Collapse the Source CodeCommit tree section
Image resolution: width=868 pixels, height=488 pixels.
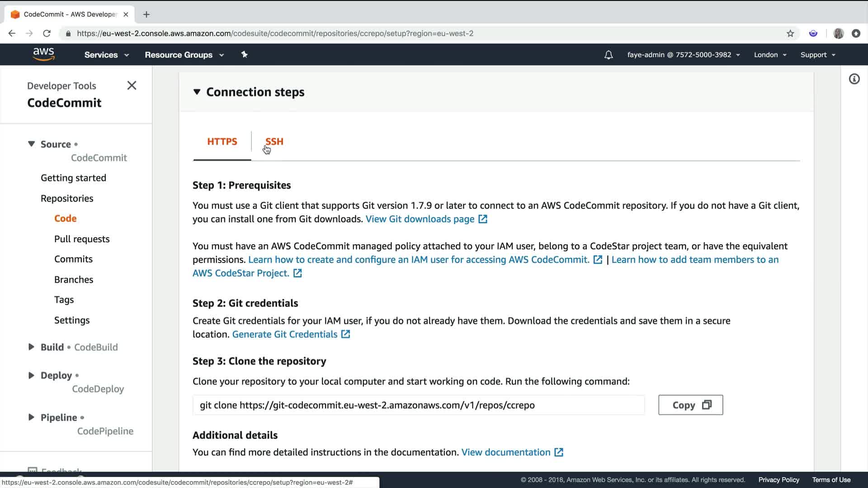pyautogui.click(x=31, y=144)
